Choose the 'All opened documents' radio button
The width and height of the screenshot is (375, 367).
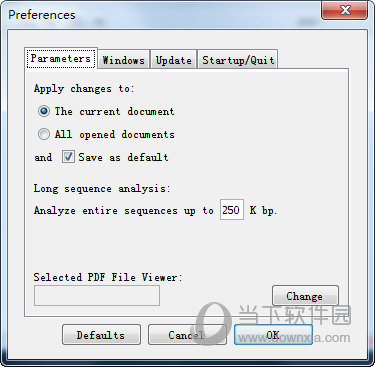click(x=44, y=134)
